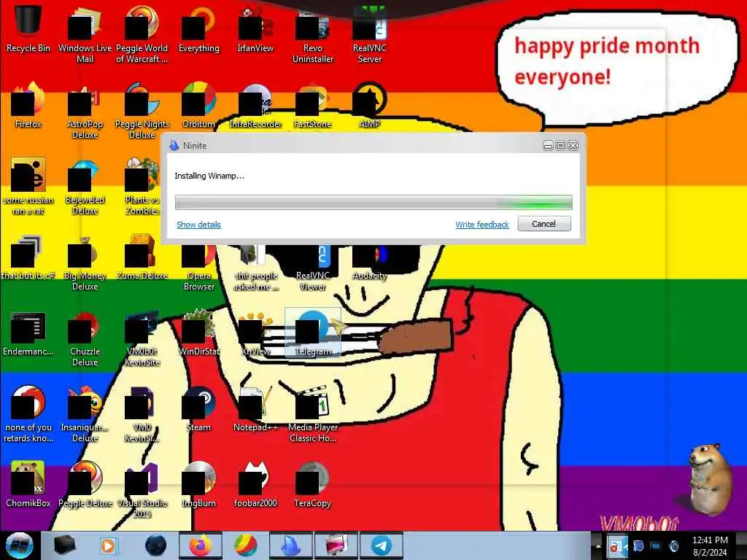Open ChomikBox desktop icon
747x560 pixels.
tap(28, 484)
